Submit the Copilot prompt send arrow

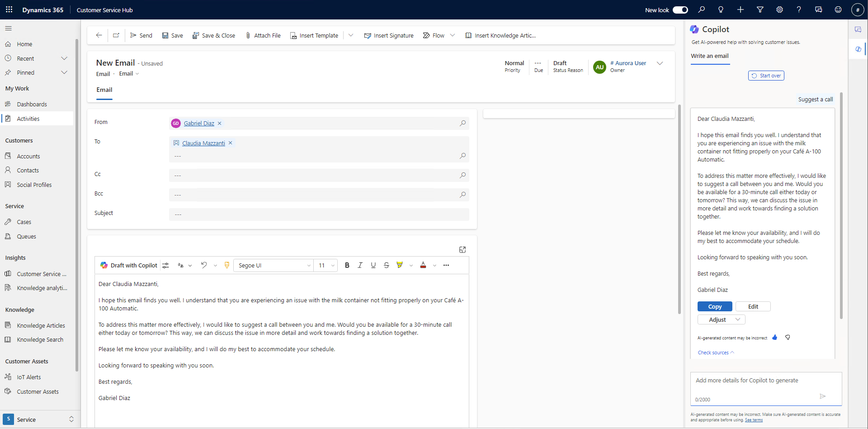click(x=823, y=396)
